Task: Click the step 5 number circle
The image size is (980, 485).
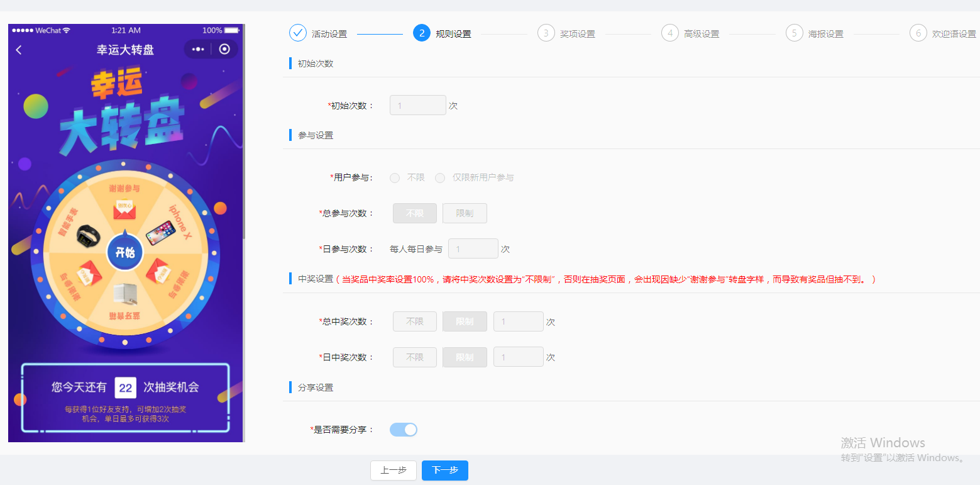Action: pos(795,33)
